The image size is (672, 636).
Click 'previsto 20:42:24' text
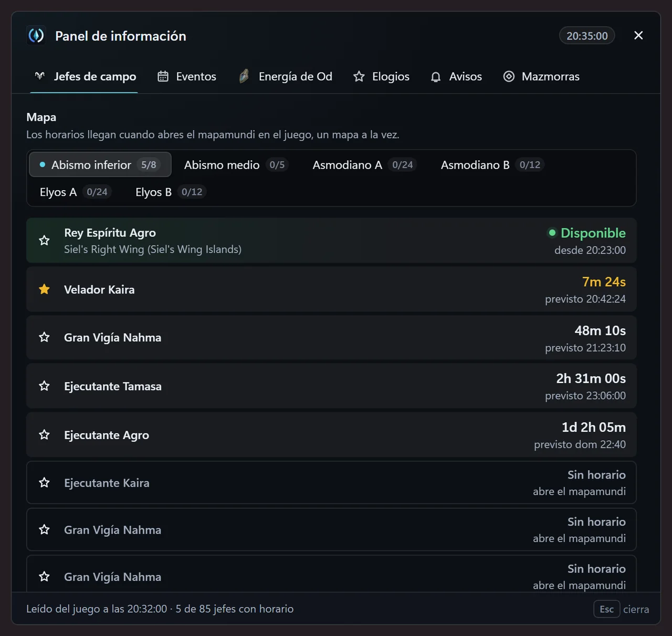[x=585, y=299]
